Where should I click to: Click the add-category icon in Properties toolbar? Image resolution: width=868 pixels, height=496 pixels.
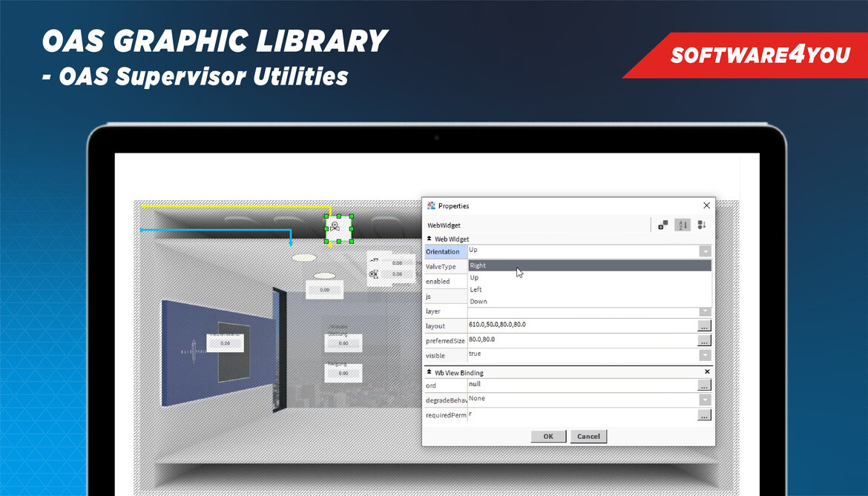point(662,225)
